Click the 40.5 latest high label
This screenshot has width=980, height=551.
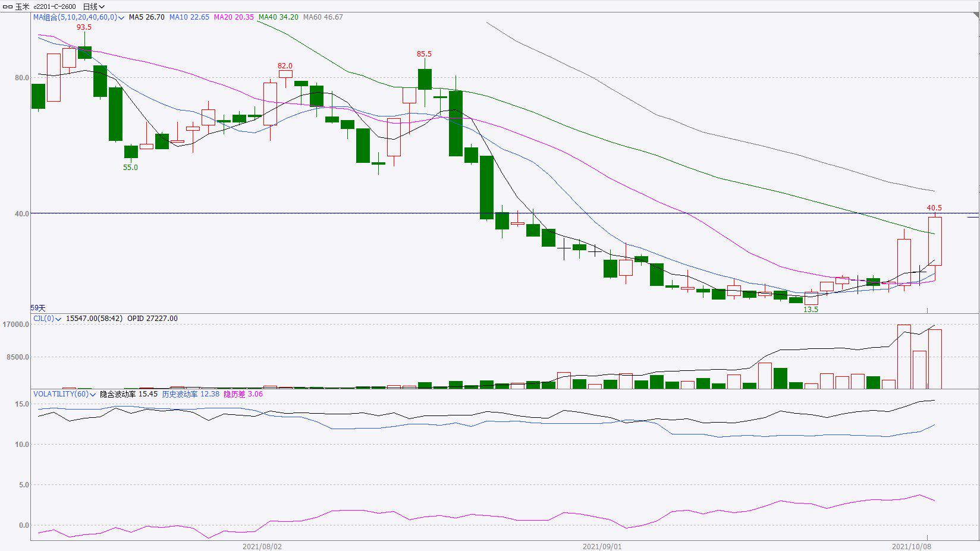coord(934,208)
